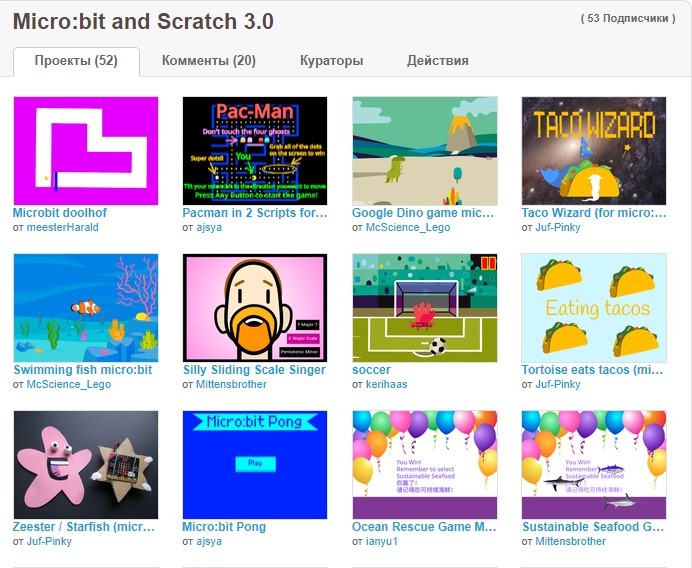Visit McScience_Lego under Google Dino game
This screenshot has height=568, width=692.
click(x=408, y=227)
